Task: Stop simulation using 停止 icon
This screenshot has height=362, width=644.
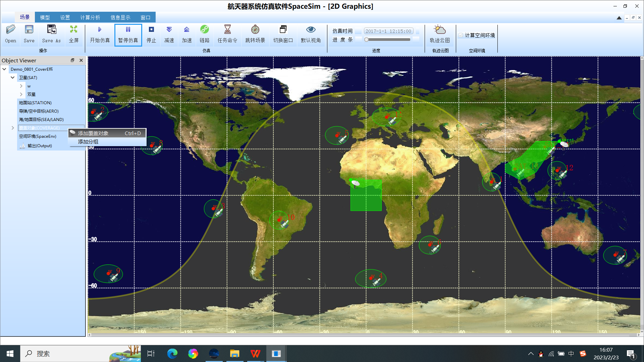Action: click(151, 34)
